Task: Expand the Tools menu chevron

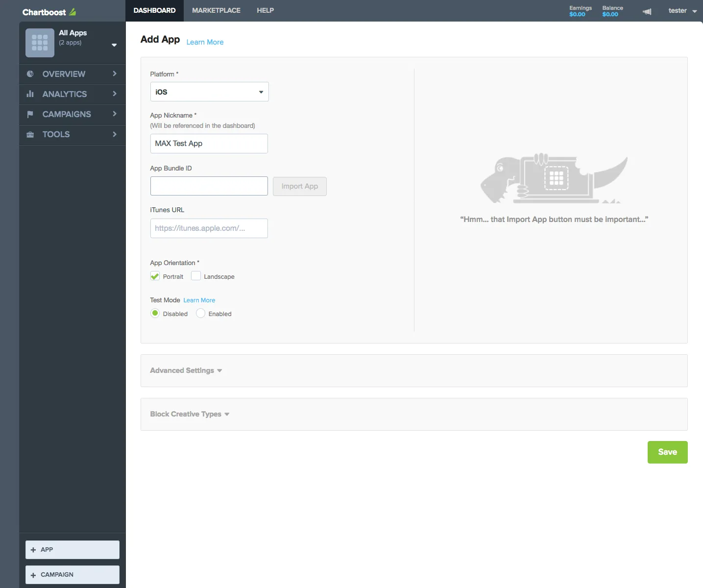Action: (x=115, y=134)
